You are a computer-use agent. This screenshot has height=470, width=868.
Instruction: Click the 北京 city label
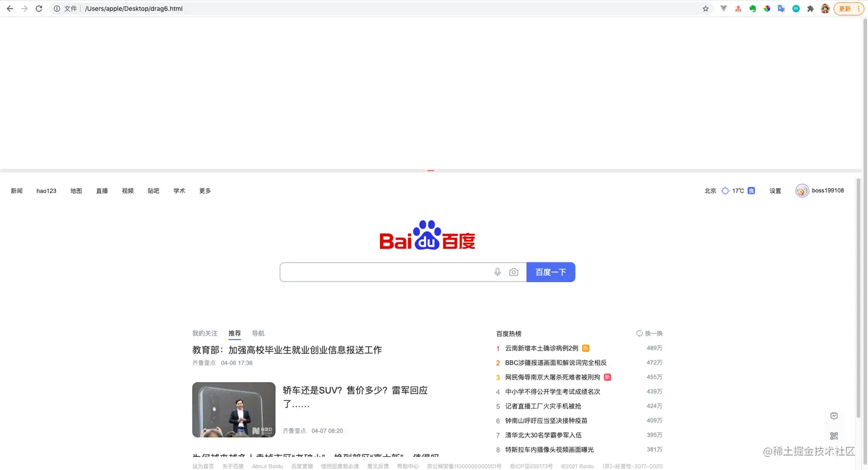710,191
